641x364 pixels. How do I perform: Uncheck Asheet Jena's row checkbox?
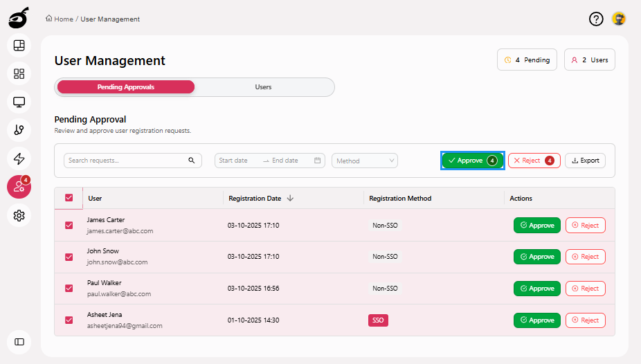click(69, 320)
